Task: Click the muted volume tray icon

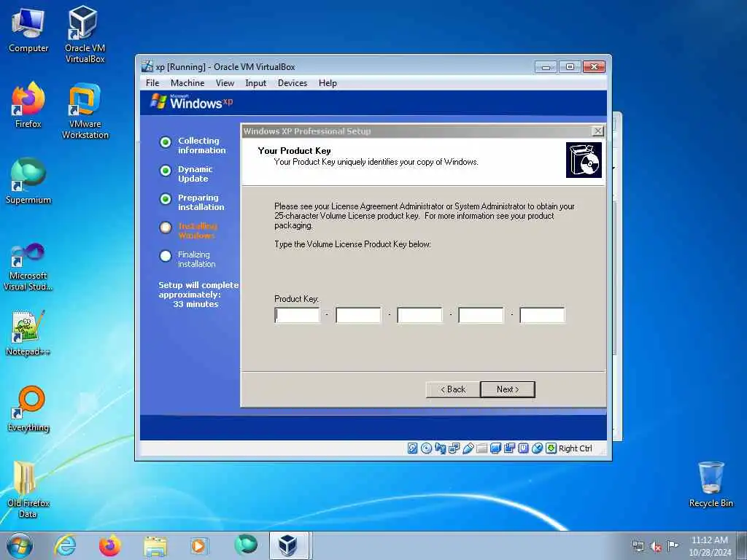Action: click(x=656, y=546)
